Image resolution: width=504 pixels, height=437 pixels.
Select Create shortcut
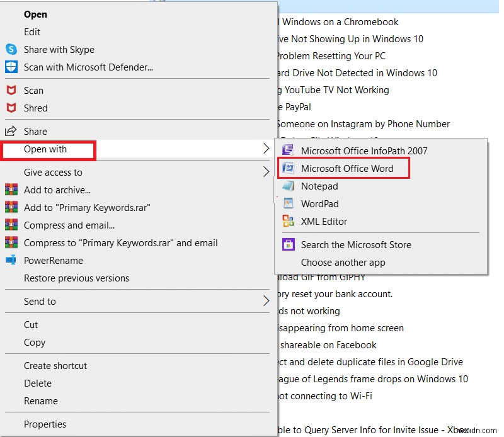[138, 366]
